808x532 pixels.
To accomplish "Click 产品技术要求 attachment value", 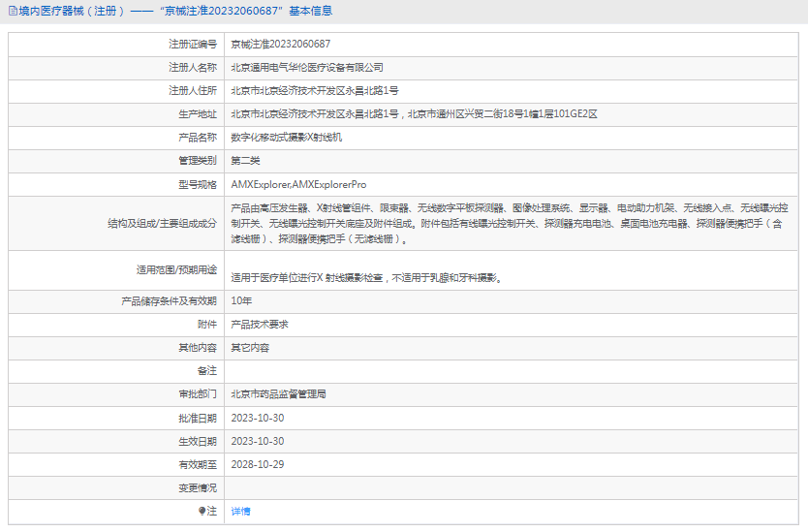I will [260, 325].
